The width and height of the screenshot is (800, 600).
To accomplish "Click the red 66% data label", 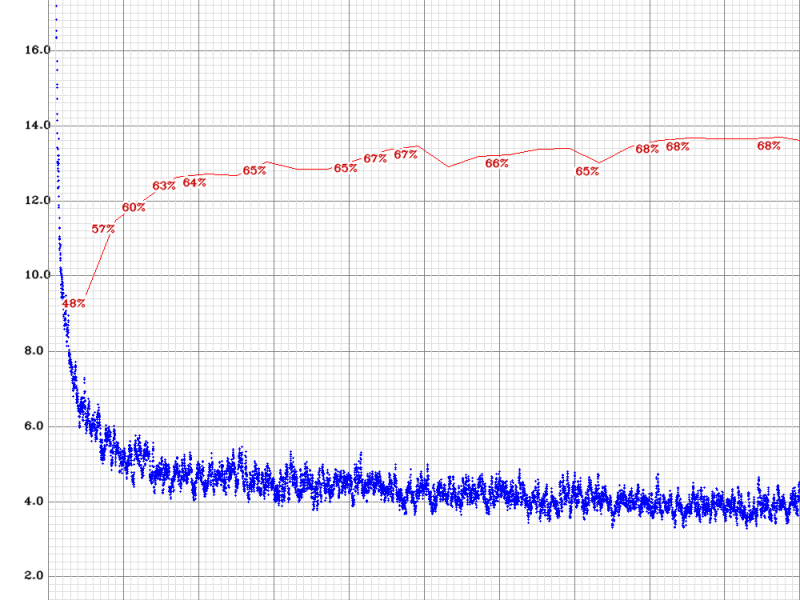I will (x=496, y=163).
